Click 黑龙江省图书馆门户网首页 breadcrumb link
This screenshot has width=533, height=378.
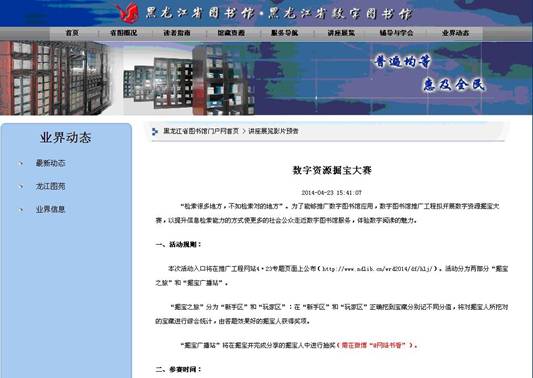coord(201,132)
